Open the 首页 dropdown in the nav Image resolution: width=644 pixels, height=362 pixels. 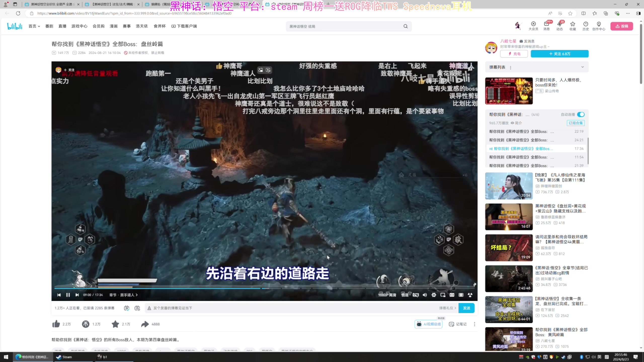(34, 26)
